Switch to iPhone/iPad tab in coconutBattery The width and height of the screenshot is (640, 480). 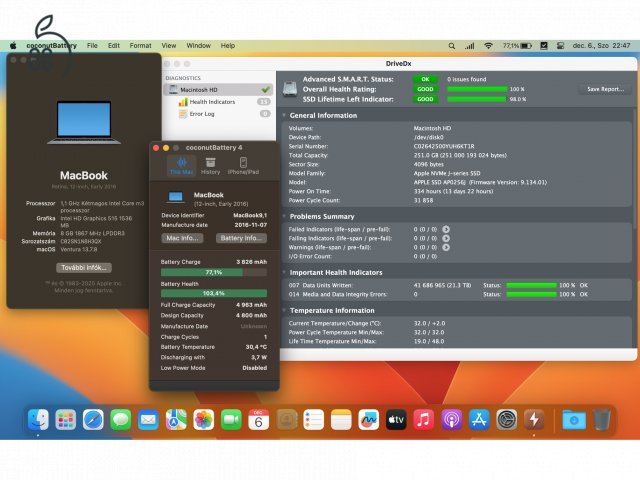(x=243, y=166)
